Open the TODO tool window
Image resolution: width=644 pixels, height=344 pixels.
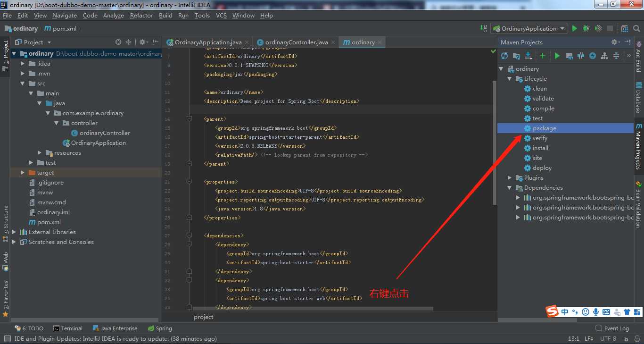pyautogui.click(x=29, y=328)
